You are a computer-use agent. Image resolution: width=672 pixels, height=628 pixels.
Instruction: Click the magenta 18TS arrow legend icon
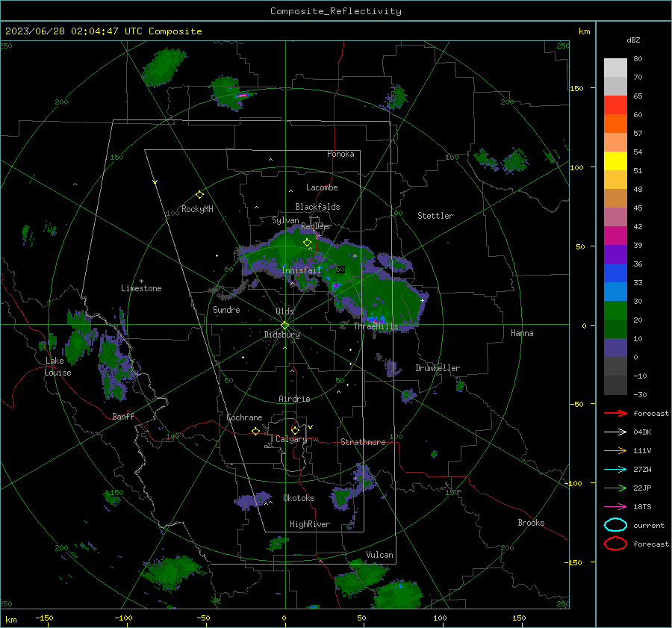click(615, 507)
